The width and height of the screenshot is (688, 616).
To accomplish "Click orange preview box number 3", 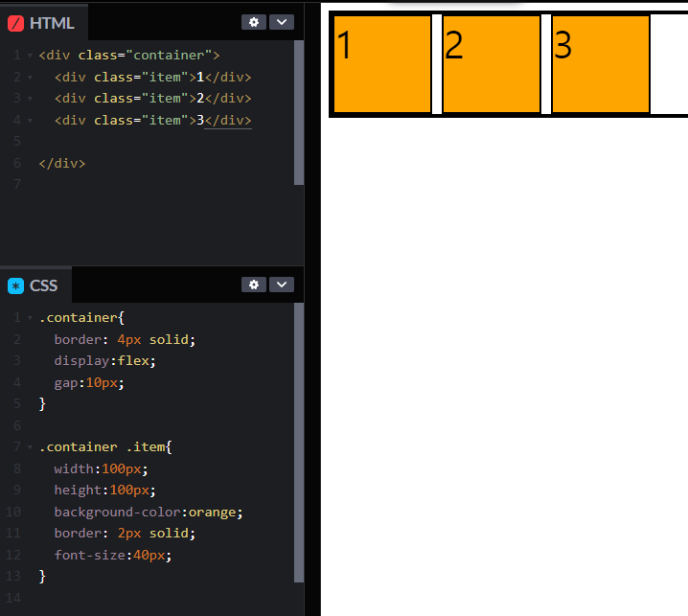I will point(601,64).
